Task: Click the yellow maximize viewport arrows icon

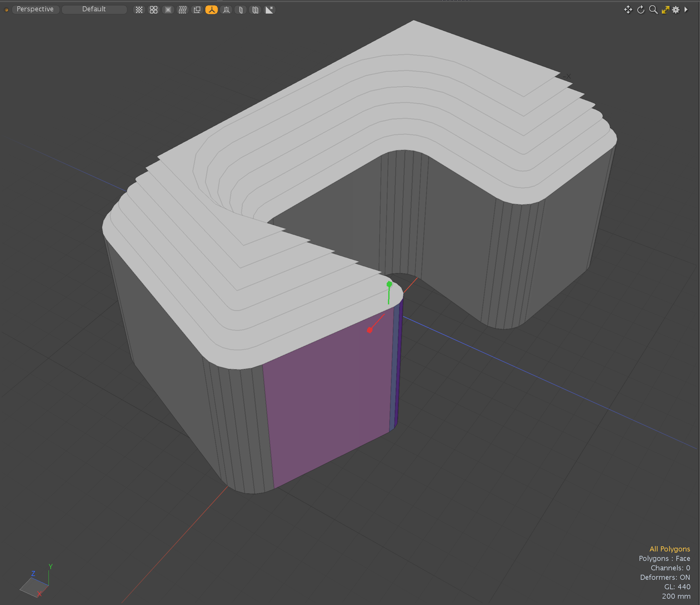Action: tap(665, 10)
